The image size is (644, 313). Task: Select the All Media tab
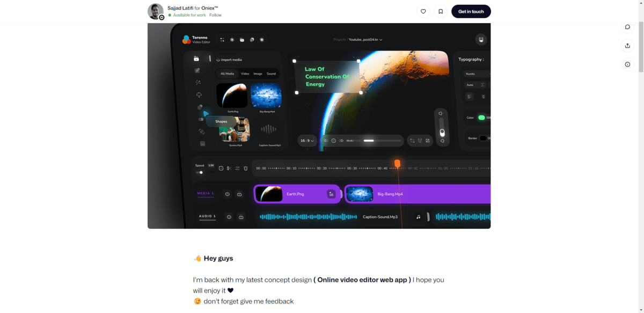coord(227,74)
